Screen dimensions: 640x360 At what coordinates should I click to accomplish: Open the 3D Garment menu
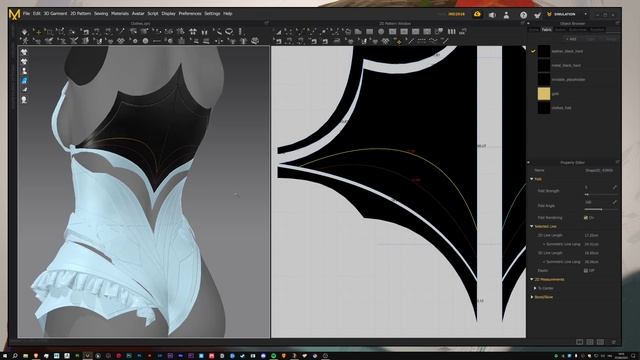[55, 13]
